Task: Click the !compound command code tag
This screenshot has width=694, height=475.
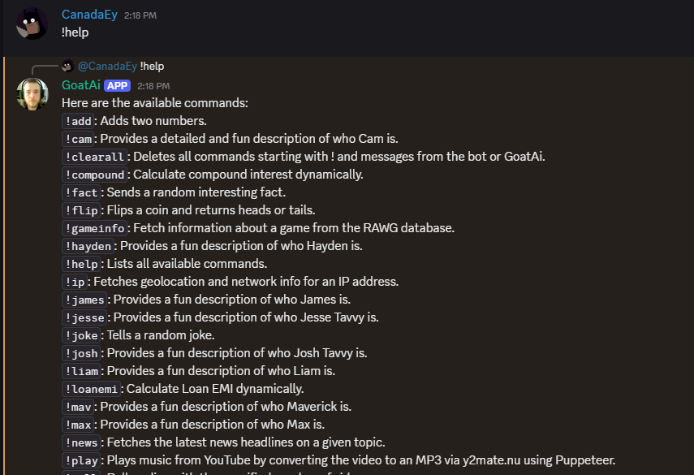Action: tap(95, 175)
